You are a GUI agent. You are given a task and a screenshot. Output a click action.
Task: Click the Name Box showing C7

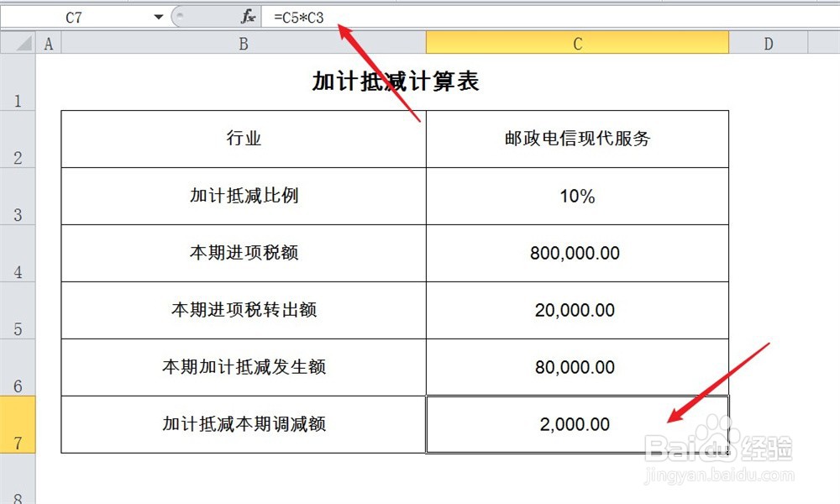(76, 15)
